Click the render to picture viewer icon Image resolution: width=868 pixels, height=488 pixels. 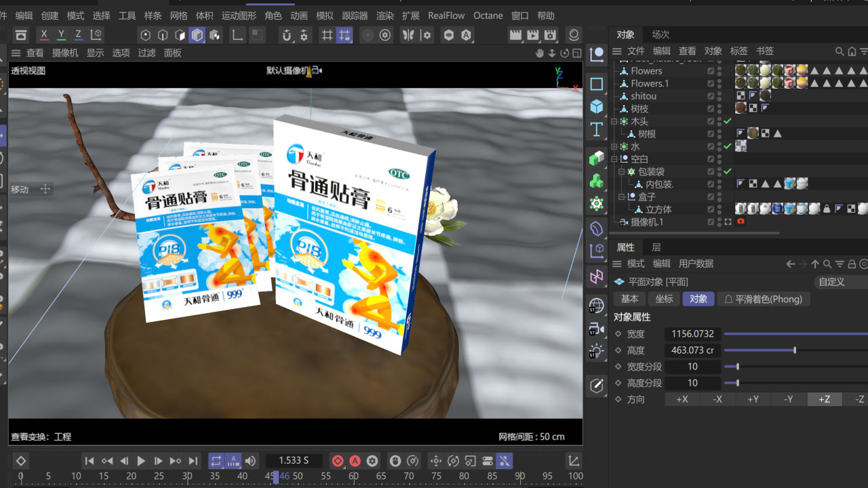(x=532, y=35)
